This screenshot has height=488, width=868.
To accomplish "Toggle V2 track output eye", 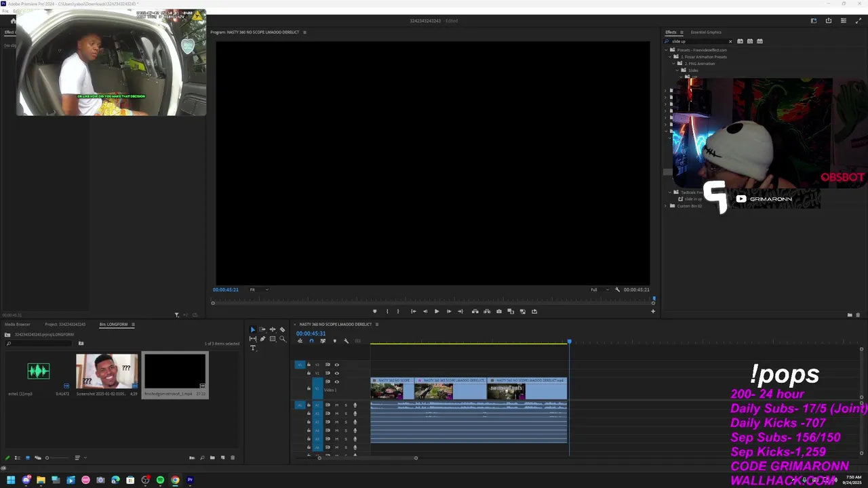I will 336,373.
